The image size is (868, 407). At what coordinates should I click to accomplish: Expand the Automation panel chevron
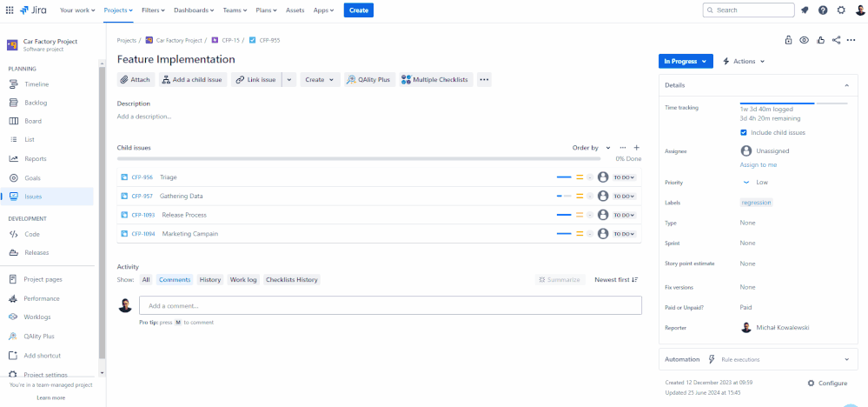coord(846,359)
